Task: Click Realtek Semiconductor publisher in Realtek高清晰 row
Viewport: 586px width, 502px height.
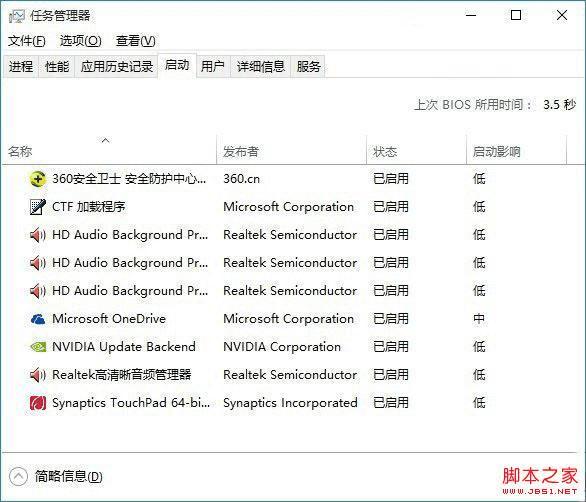Action: click(x=290, y=375)
